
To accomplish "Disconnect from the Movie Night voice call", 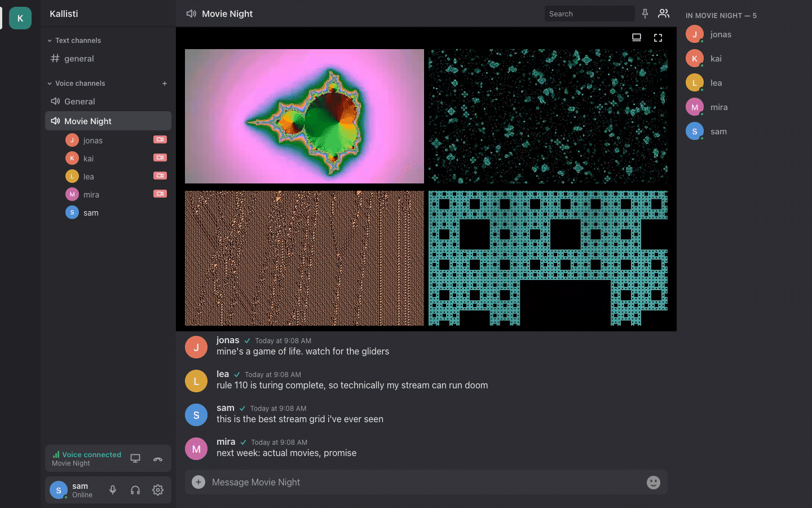I will (x=158, y=458).
